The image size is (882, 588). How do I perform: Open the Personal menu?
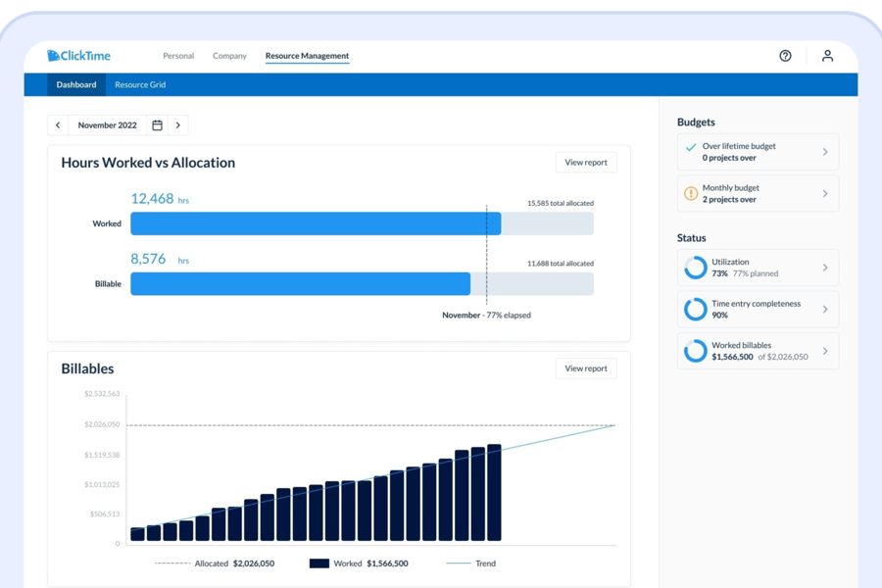coord(178,56)
